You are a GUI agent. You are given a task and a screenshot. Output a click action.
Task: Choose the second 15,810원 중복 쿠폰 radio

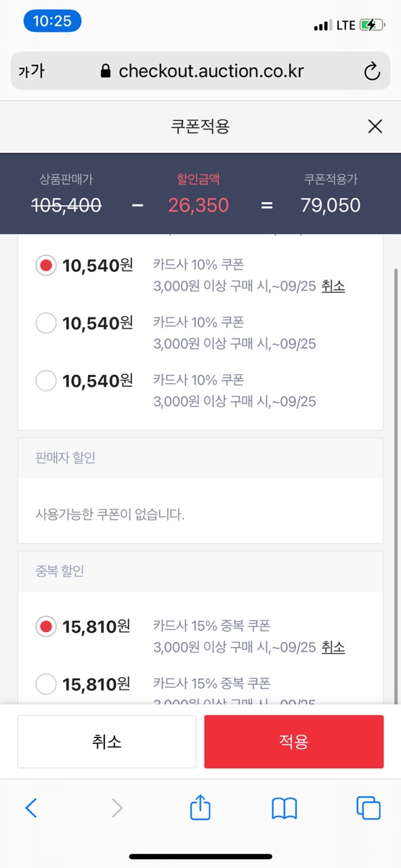click(x=46, y=684)
